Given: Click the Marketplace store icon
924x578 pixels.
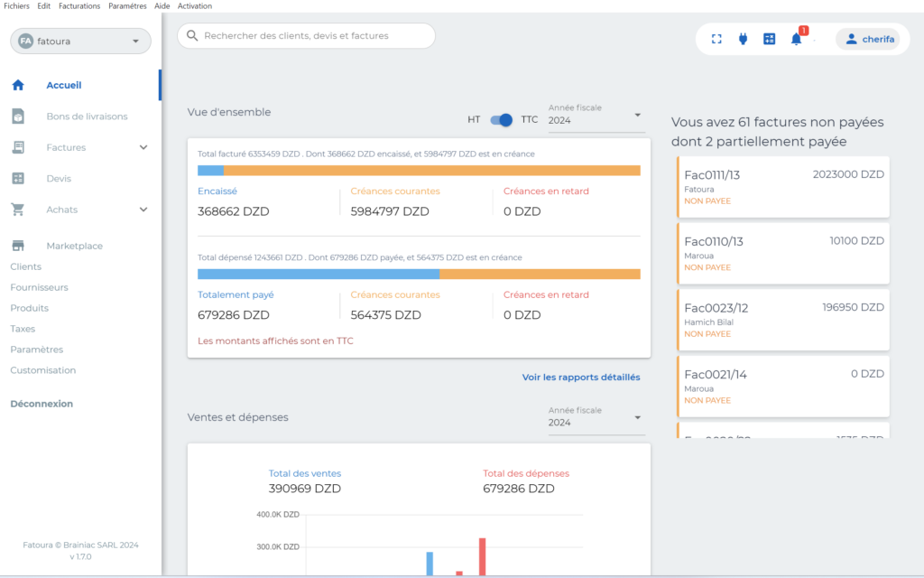Looking at the screenshot, I should (18, 246).
